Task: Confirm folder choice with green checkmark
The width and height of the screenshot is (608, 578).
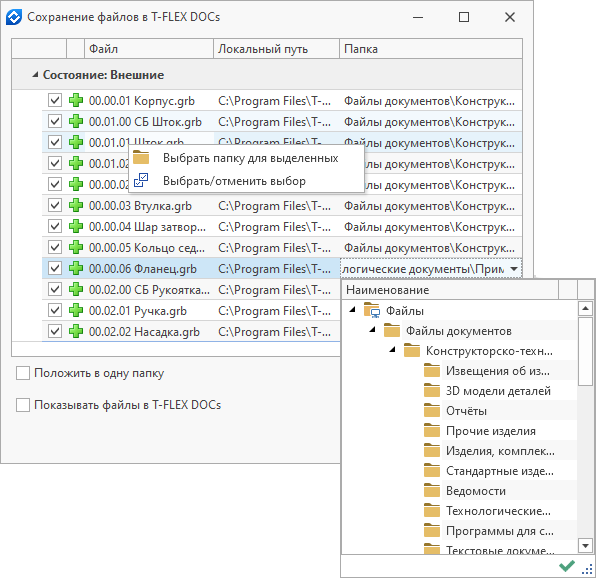Action: 567,566
